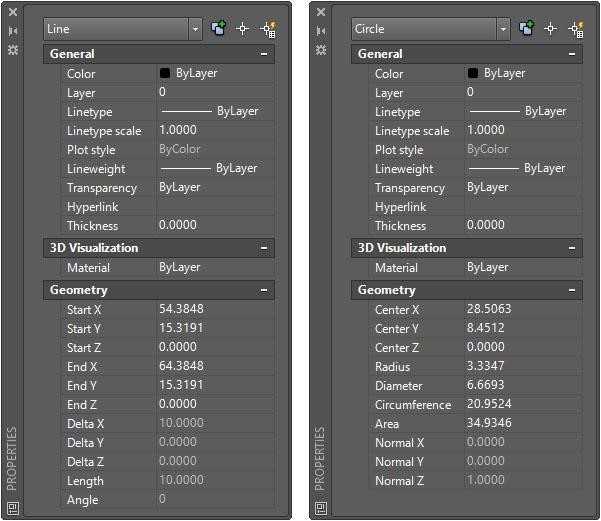Toggle auto-hide on Line properties palette
Screen dimensions: 601x521
(x=13, y=31)
